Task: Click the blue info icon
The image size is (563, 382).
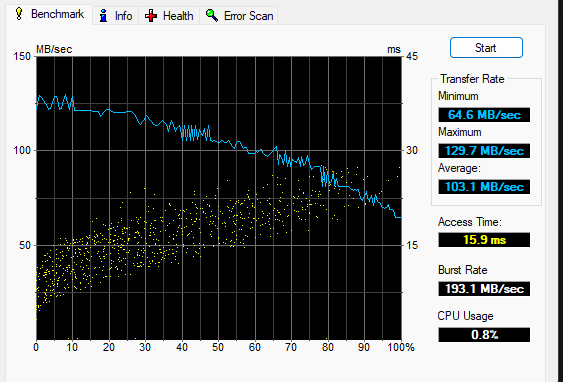Action: pyautogui.click(x=103, y=16)
